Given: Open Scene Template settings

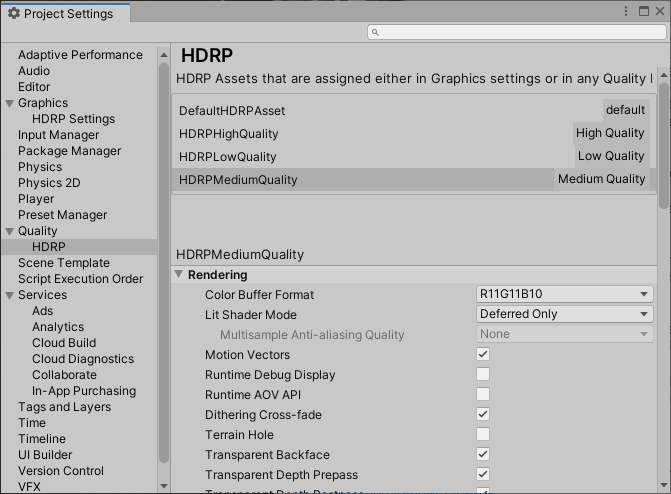Looking at the screenshot, I should (64, 263).
